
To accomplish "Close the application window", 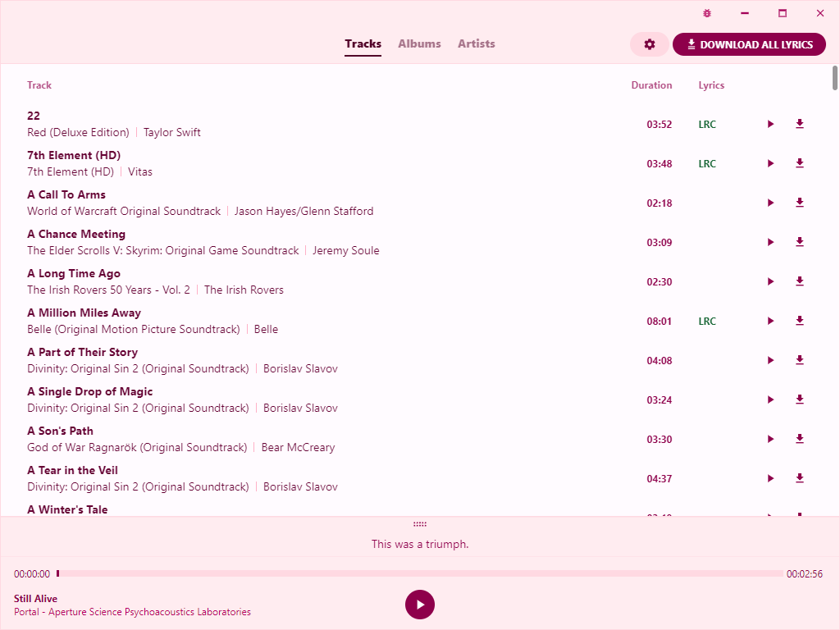I will [x=820, y=13].
